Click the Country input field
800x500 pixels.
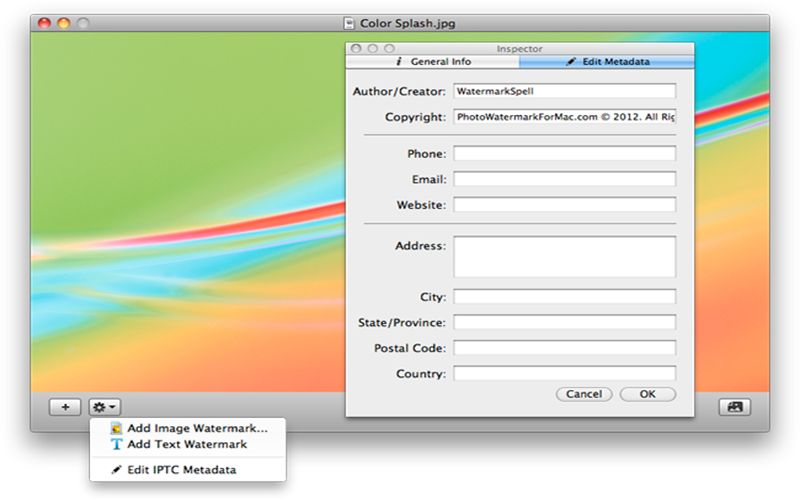(x=565, y=373)
